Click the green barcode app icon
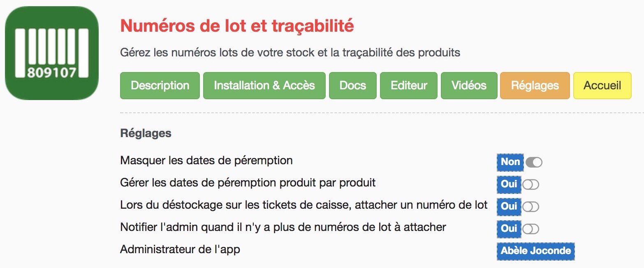The width and height of the screenshot is (644, 268). point(52,53)
